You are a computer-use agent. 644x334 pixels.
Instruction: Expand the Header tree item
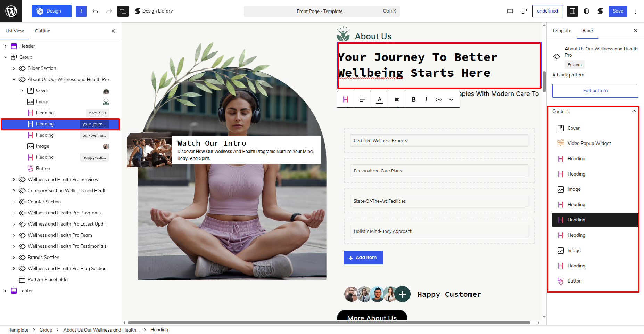(x=6, y=46)
